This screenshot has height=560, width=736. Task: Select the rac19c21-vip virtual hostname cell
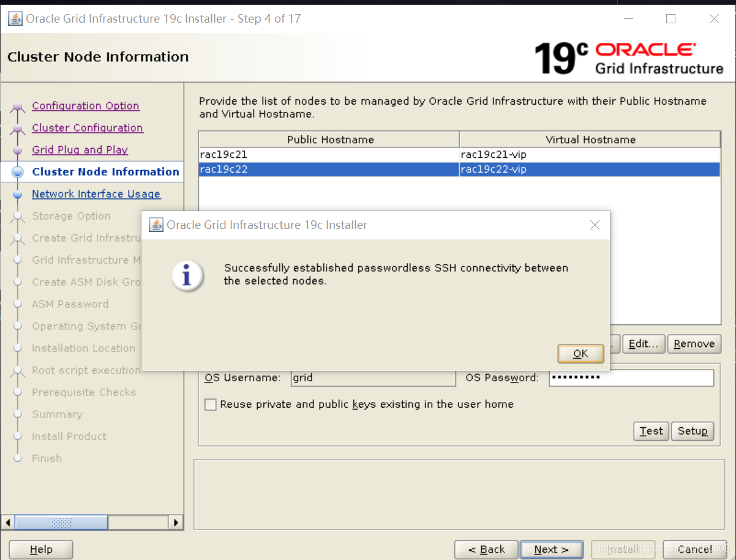tap(590, 155)
